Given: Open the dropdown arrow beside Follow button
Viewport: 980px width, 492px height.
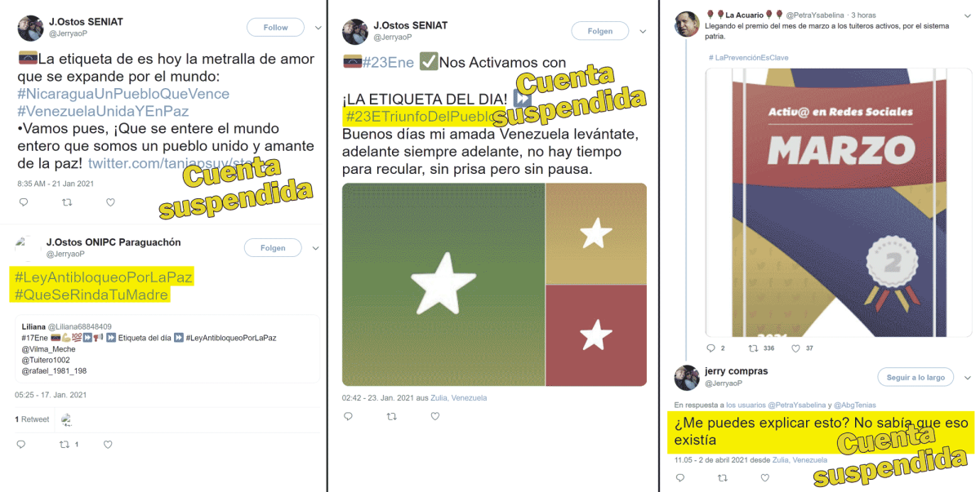Looking at the screenshot, I should pos(318,28).
